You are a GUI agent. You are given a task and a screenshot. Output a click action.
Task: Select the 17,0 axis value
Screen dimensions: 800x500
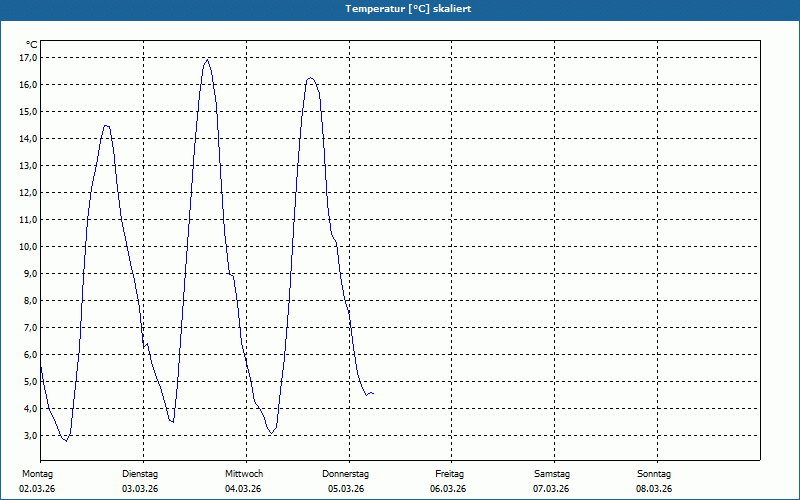click(28, 58)
